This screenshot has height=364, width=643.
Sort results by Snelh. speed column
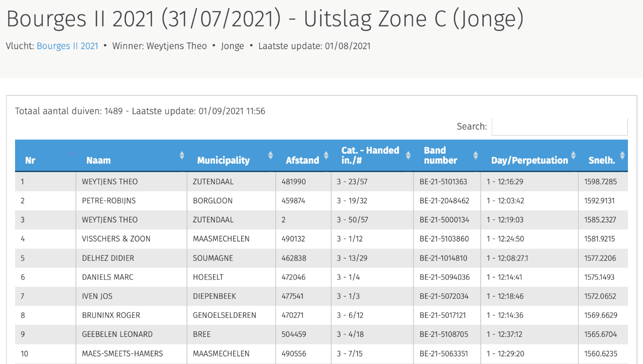[x=622, y=156]
